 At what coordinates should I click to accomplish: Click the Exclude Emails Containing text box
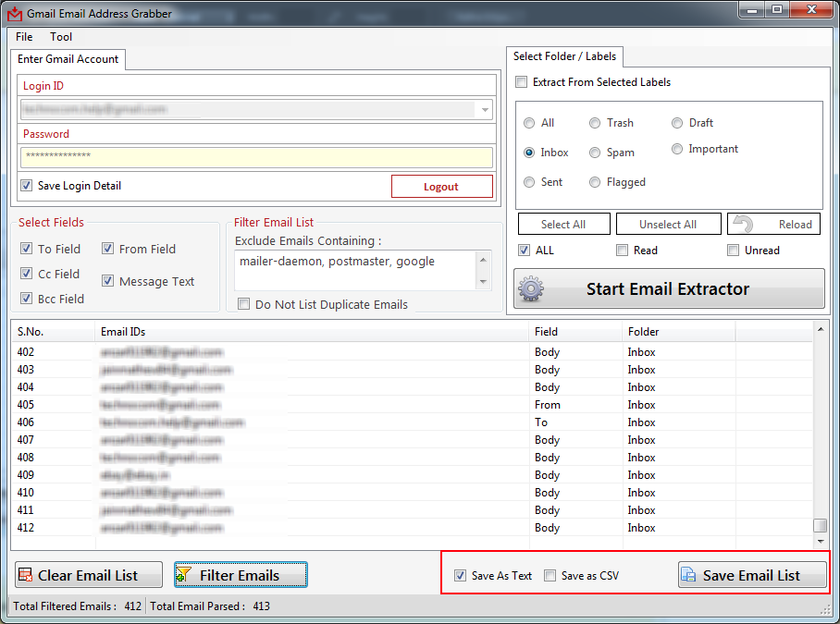pyautogui.click(x=355, y=270)
